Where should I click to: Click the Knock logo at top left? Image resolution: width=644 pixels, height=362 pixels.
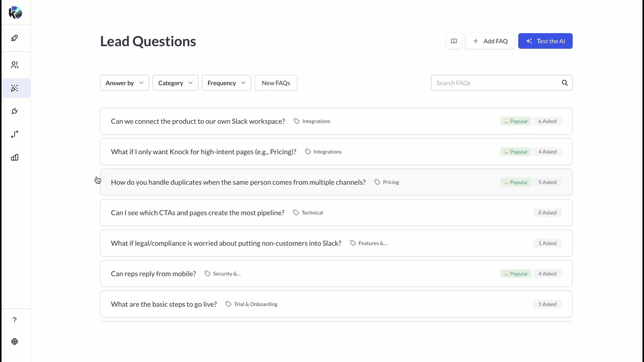15,13
